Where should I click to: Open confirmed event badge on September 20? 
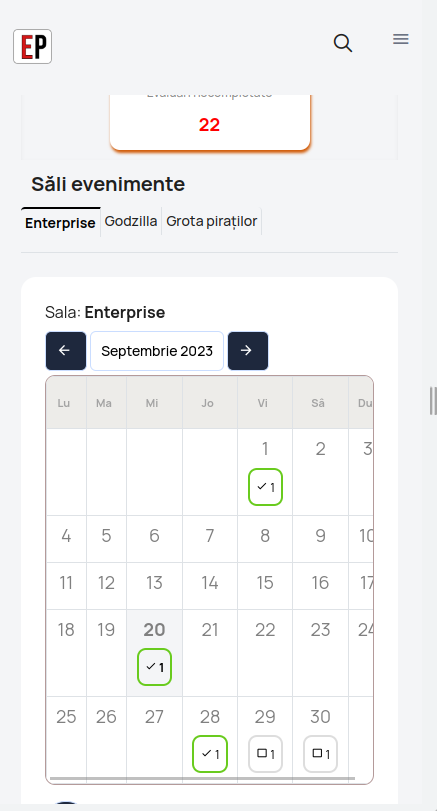click(155, 667)
